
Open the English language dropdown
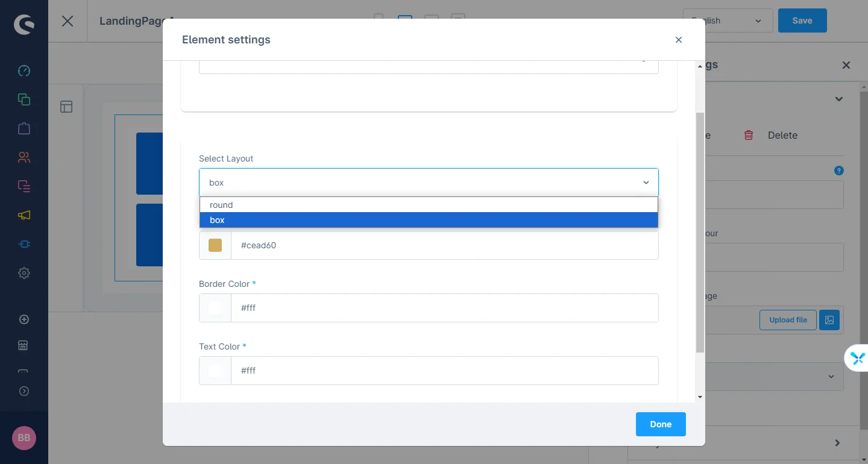coord(728,20)
